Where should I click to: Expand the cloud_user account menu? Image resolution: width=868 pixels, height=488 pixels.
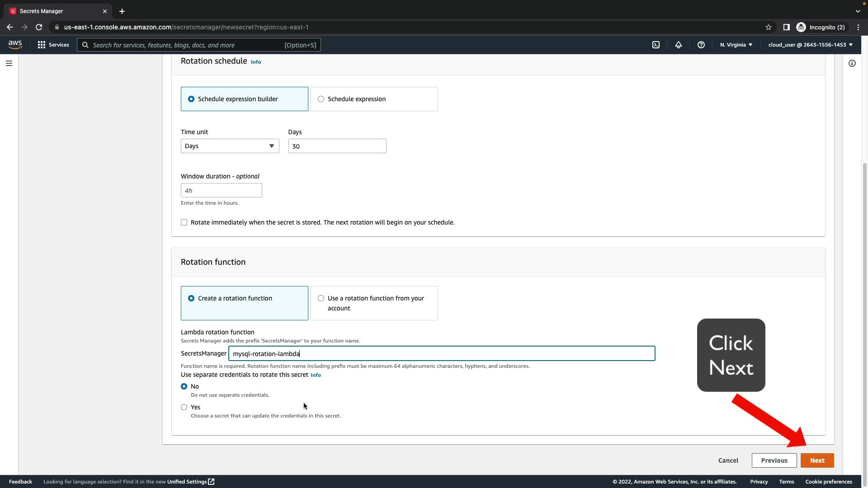coord(810,45)
